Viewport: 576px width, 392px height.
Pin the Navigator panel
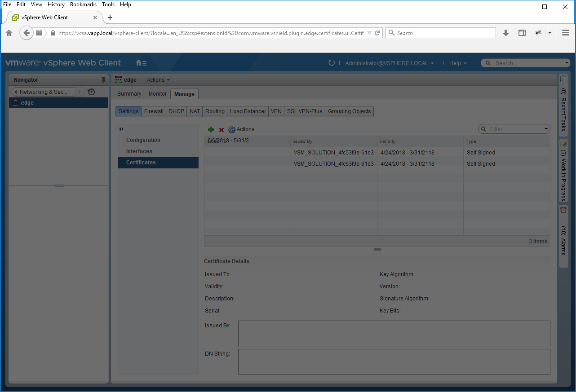click(x=103, y=80)
